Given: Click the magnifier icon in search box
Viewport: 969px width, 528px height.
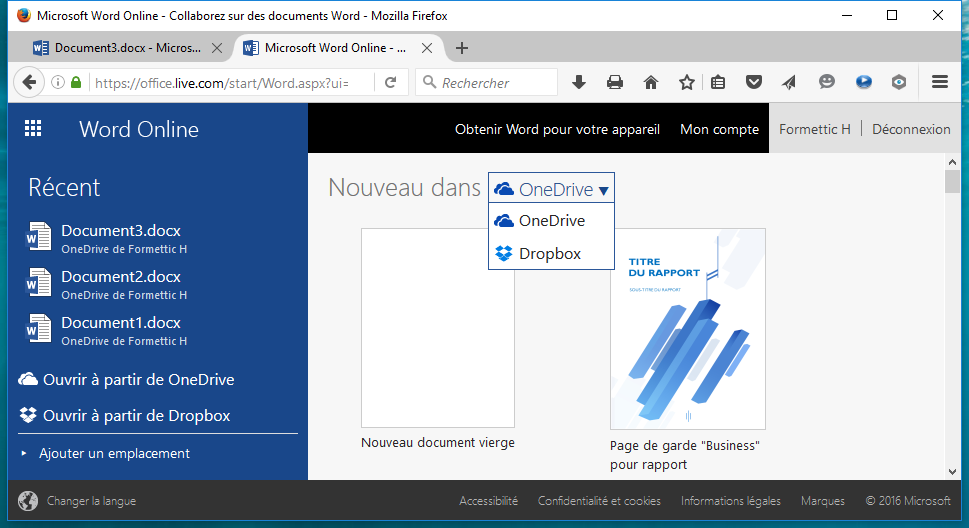Looking at the screenshot, I should pos(429,82).
